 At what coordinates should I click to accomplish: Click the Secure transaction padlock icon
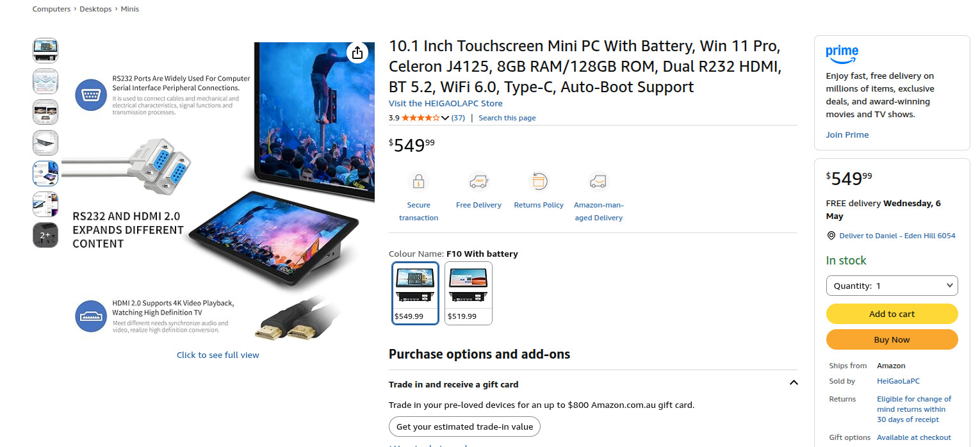418,181
